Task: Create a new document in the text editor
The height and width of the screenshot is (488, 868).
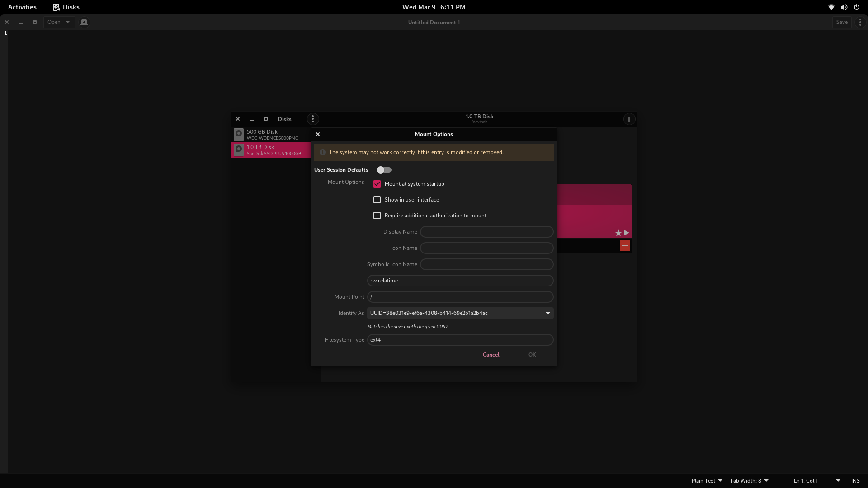Action: (x=84, y=22)
